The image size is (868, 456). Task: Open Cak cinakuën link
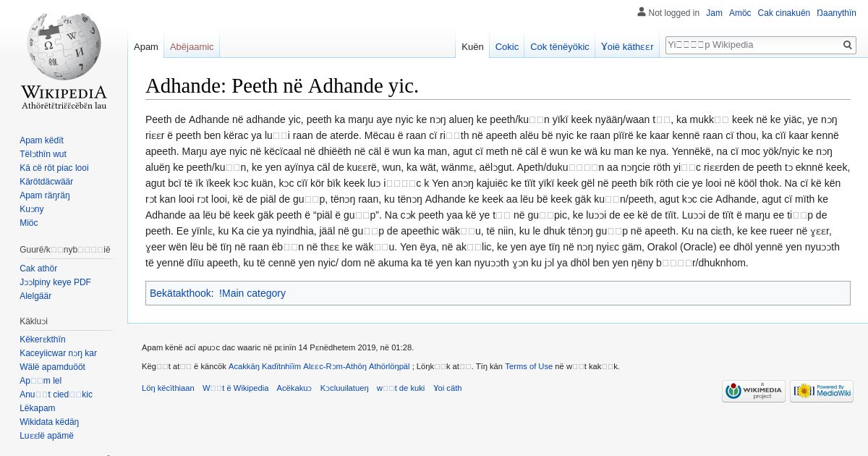tap(783, 13)
